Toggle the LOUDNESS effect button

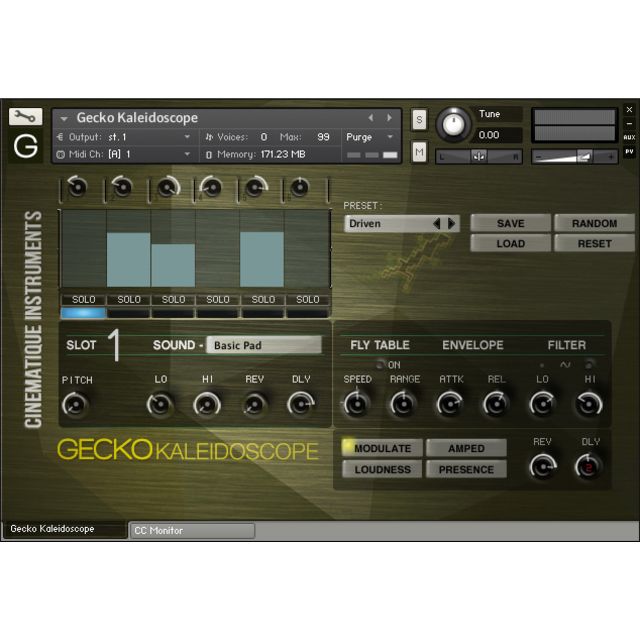point(382,469)
